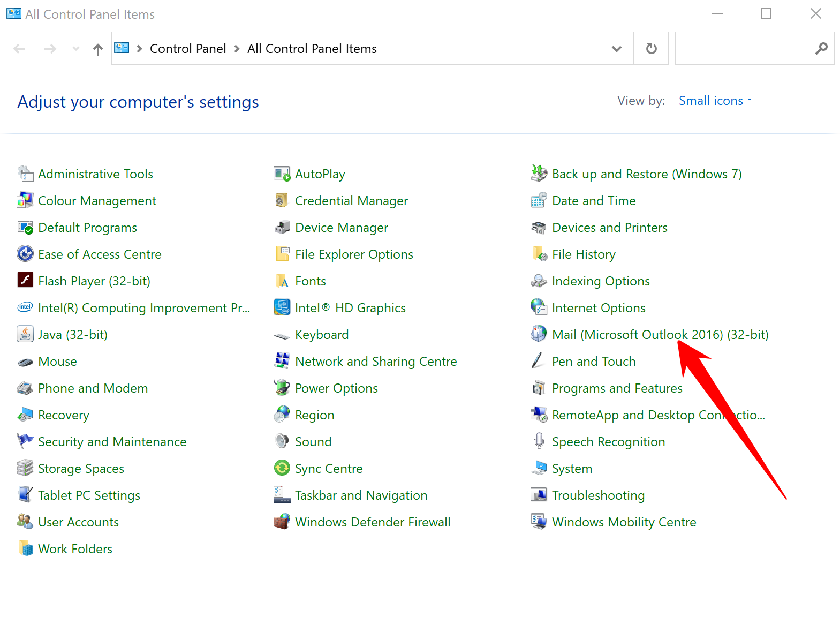Click the Control Panel breadcrumb
840x632 pixels.
188,49
